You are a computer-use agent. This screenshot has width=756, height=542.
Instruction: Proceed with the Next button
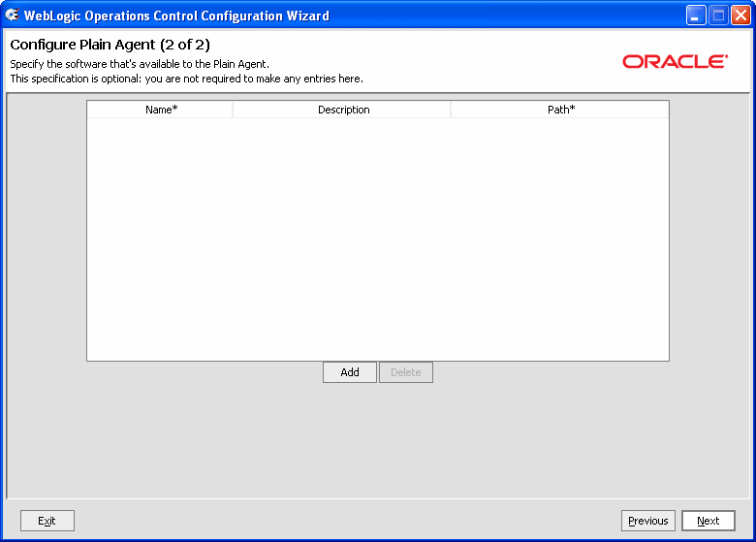tap(709, 521)
